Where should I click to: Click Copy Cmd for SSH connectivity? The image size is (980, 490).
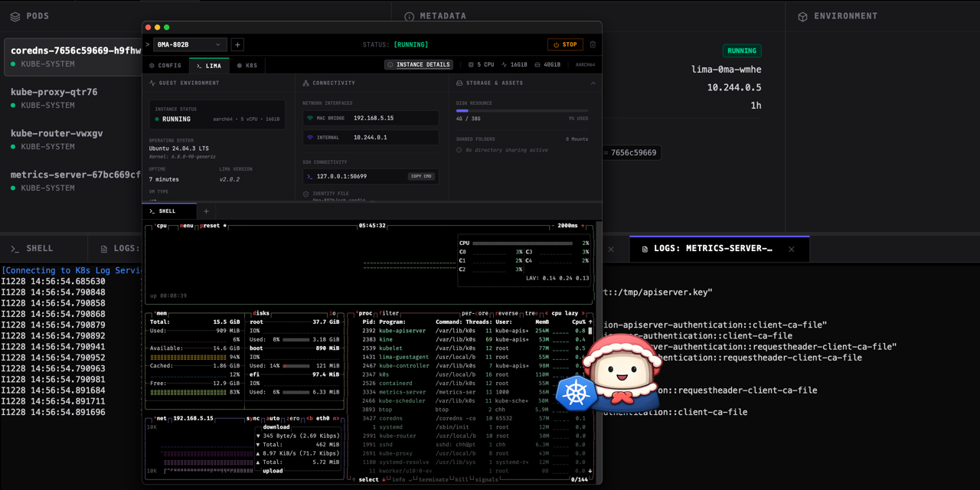tap(421, 176)
